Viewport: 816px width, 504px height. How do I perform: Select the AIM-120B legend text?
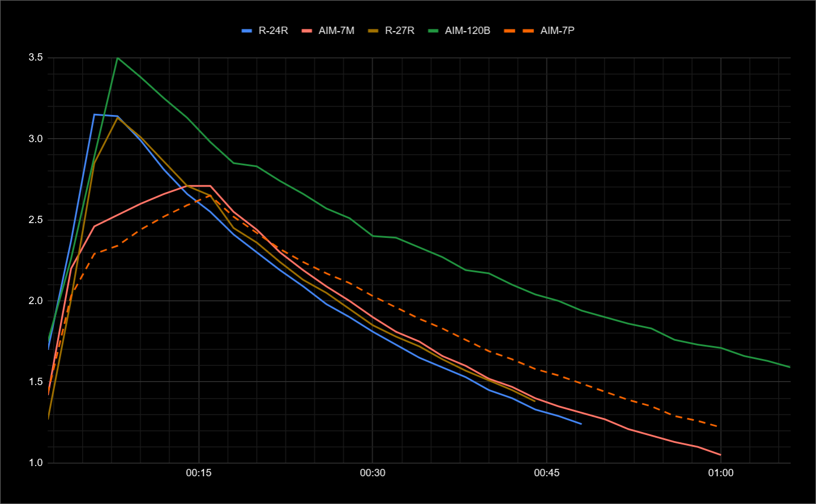point(467,31)
